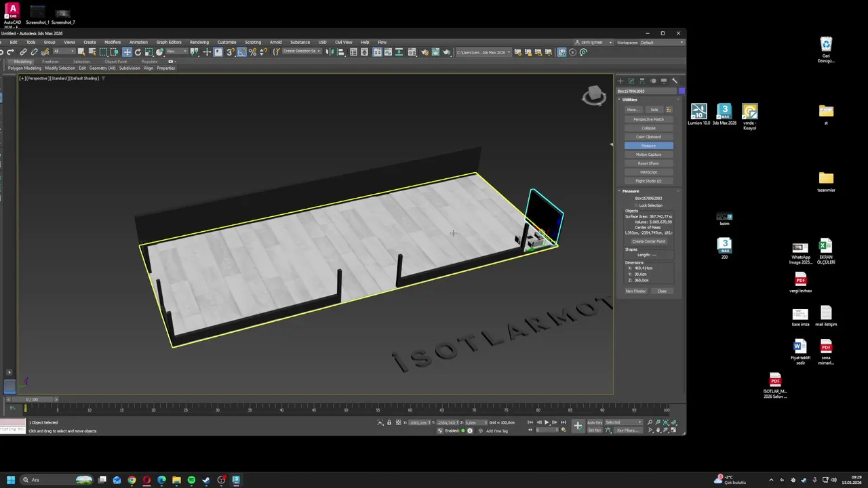Open the selection filter All dropdown
This screenshot has width=868, height=488.
coord(63,52)
